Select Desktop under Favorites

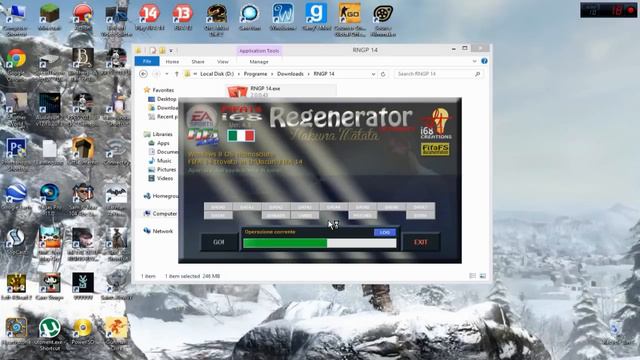[162, 99]
